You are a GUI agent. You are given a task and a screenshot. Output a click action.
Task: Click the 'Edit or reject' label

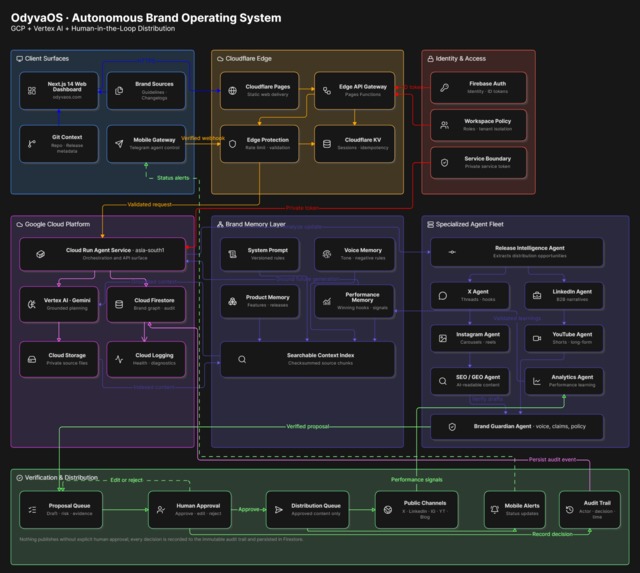click(126, 480)
